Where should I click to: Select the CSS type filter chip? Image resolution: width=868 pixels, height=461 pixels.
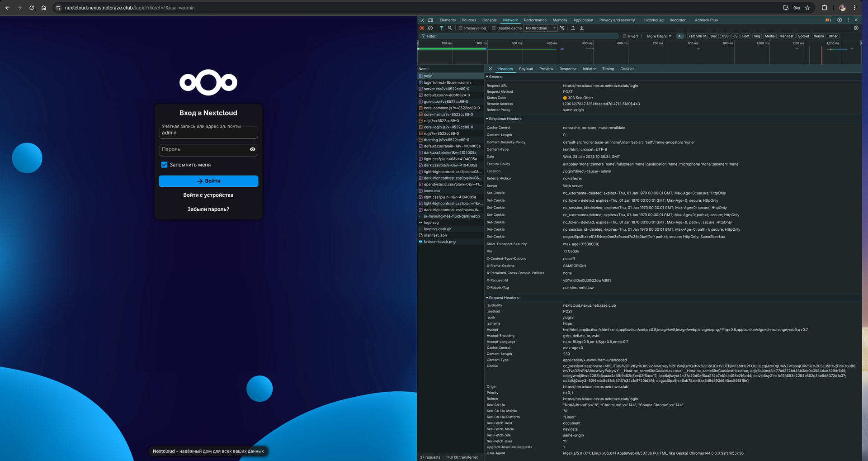tap(725, 36)
